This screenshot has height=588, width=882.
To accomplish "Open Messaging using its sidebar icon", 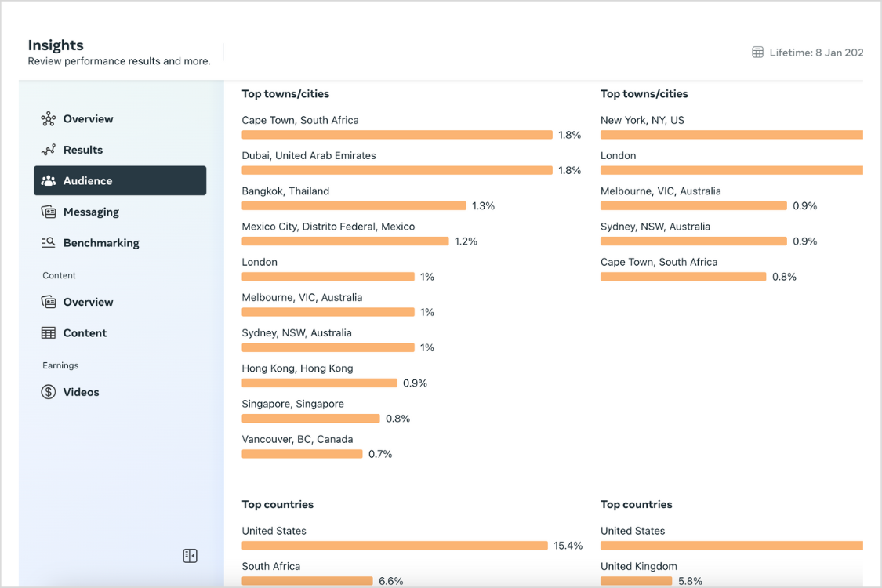I will 49,212.
